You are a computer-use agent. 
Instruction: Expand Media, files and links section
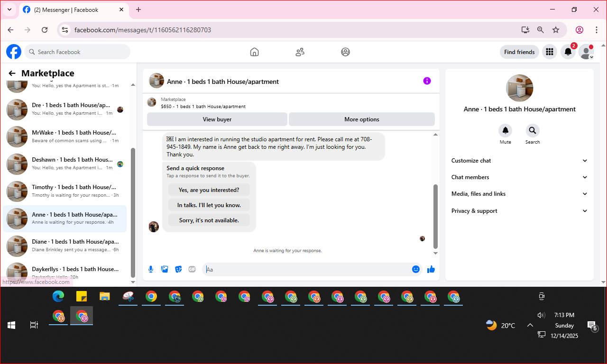tap(519, 194)
